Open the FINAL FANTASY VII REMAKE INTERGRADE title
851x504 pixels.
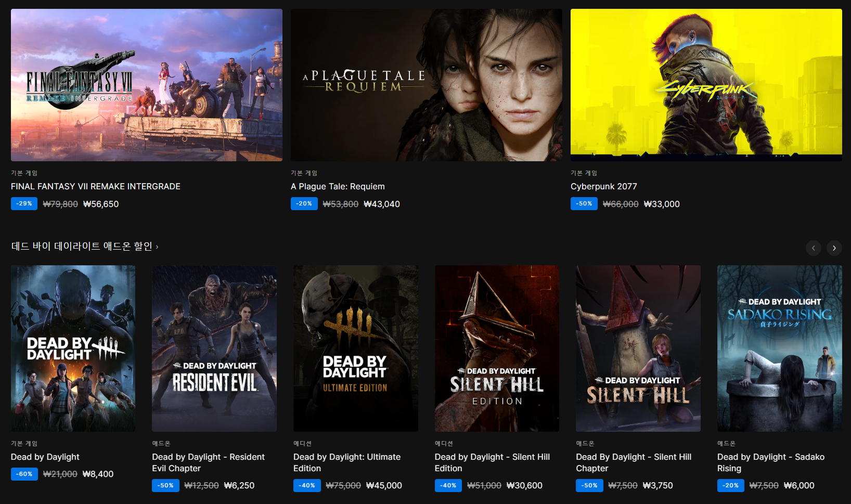(x=96, y=186)
